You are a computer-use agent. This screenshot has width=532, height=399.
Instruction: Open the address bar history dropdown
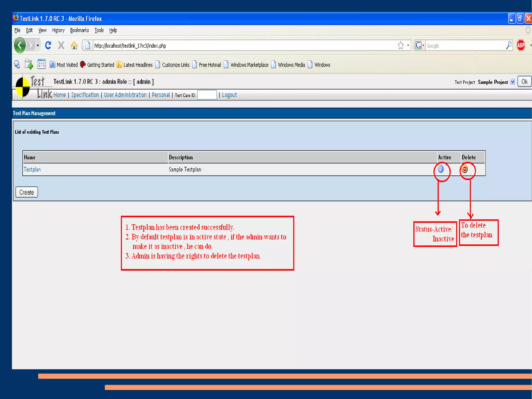click(x=408, y=45)
